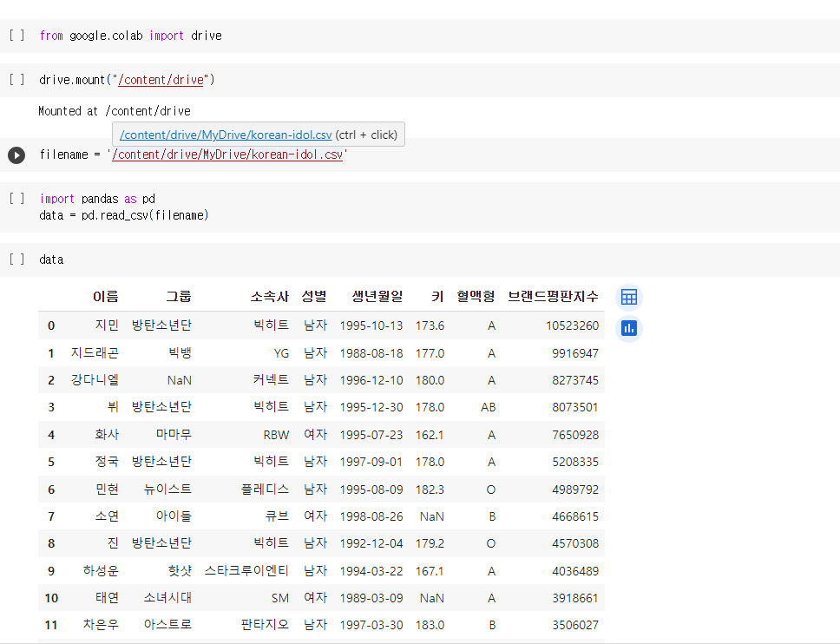Click the korean-idol.csv path in filename assignment
The image size is (840, 644).
227,154
